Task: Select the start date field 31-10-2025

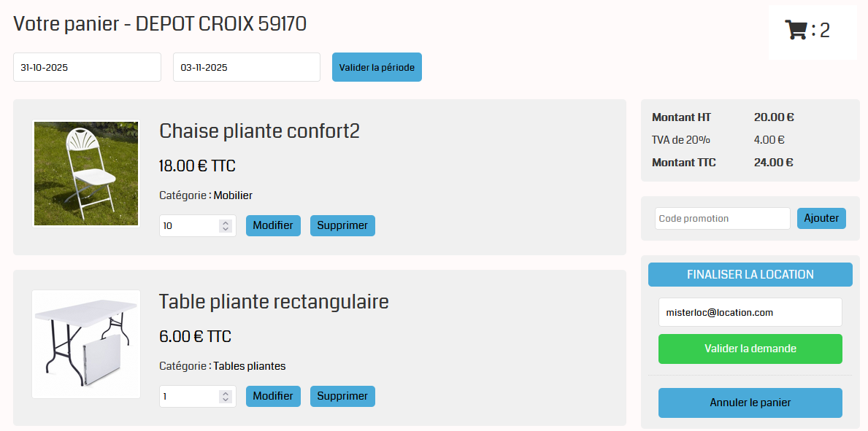Action: 87,67
